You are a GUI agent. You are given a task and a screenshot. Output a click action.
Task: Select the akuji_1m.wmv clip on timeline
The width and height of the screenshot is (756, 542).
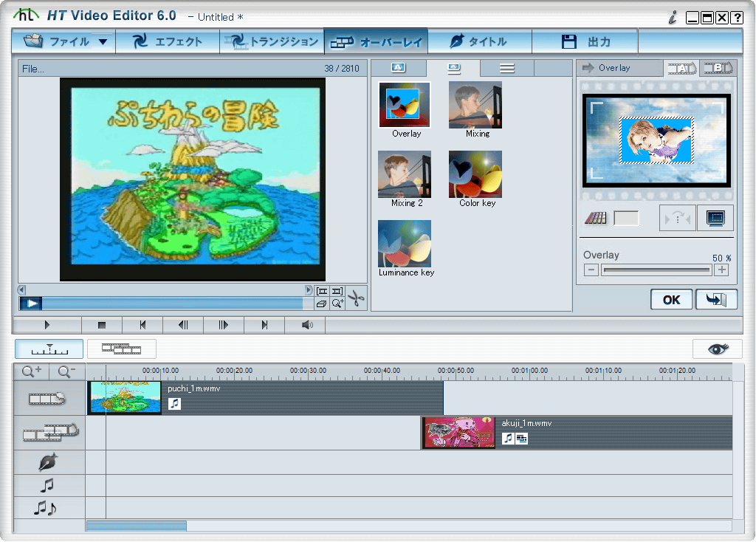coord(577,433)
